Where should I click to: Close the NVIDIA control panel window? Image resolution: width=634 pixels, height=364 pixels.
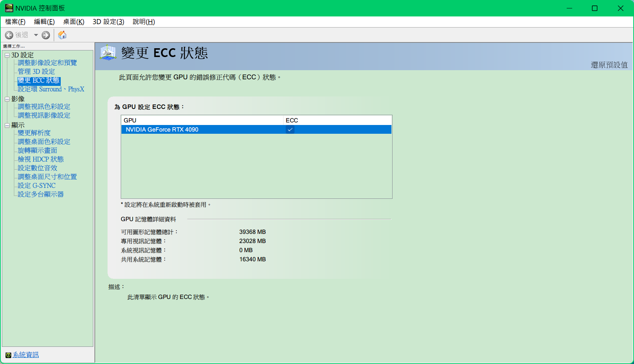620,8
